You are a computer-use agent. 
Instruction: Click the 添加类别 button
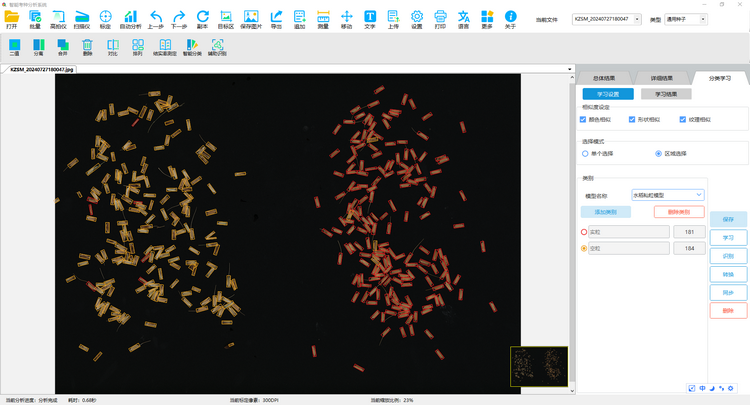606,212
